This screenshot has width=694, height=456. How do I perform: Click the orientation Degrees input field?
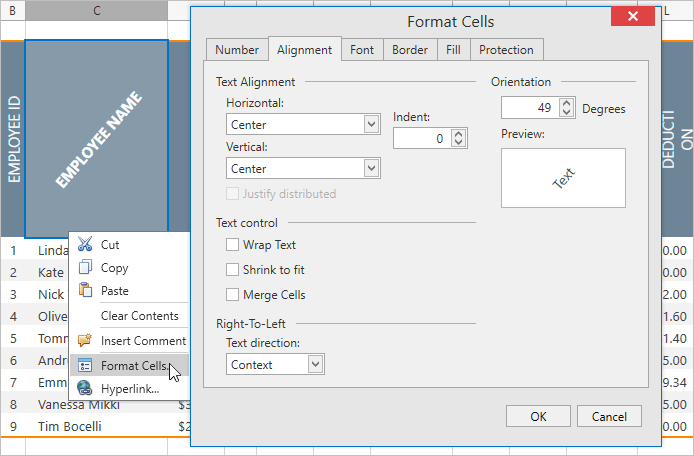tap(530, 108)
